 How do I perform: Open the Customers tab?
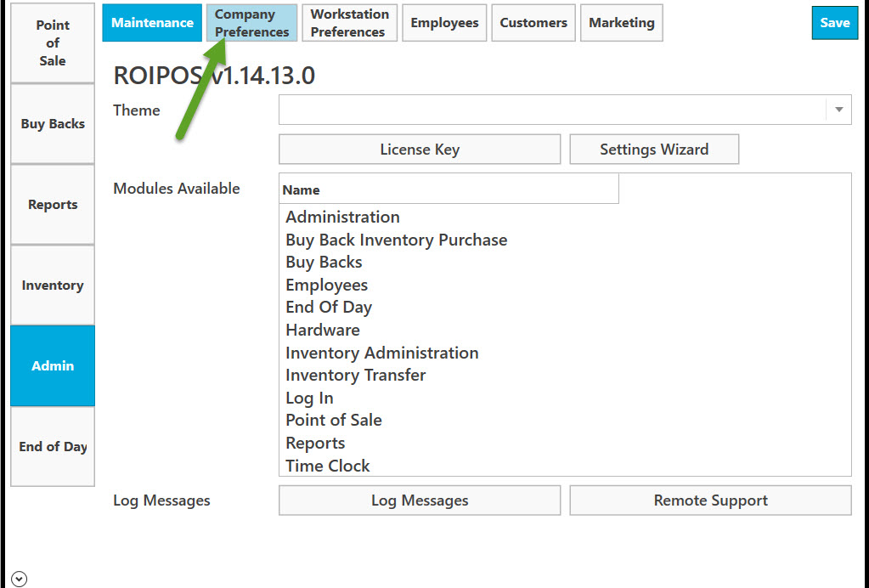pos(533,23)
